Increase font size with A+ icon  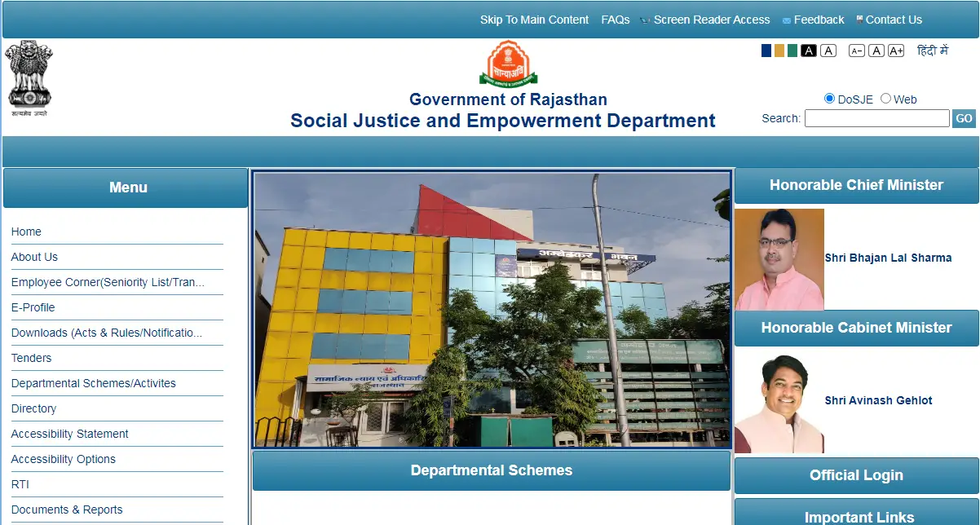point(896,51)
